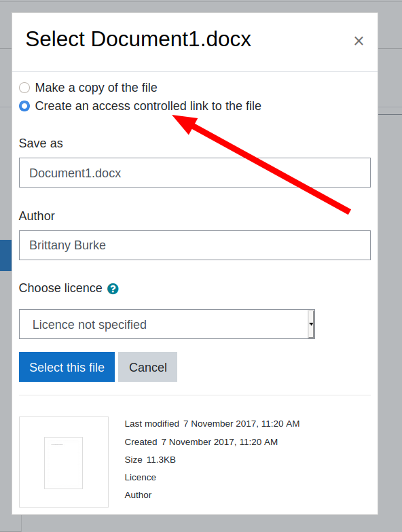The image size is (402, 532).
Task: Click the Choose licence label
Action: pos(60,288)
